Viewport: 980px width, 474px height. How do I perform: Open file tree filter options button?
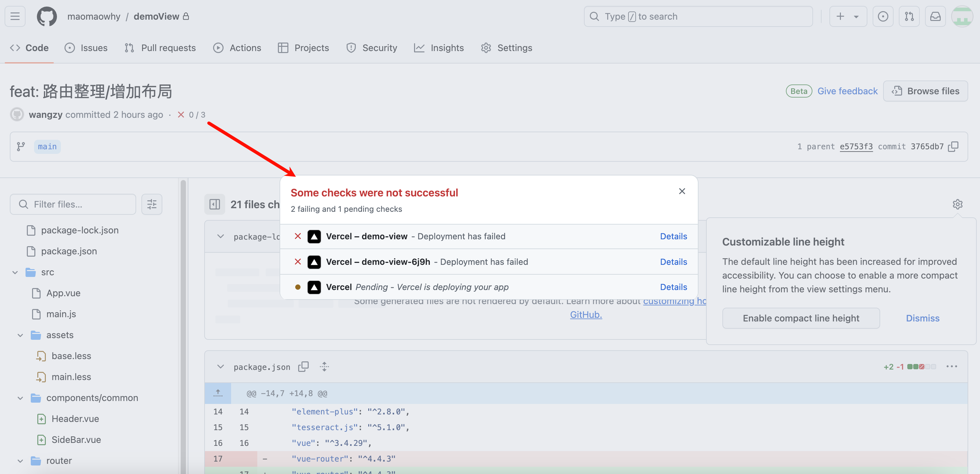(x=152, y=204)
